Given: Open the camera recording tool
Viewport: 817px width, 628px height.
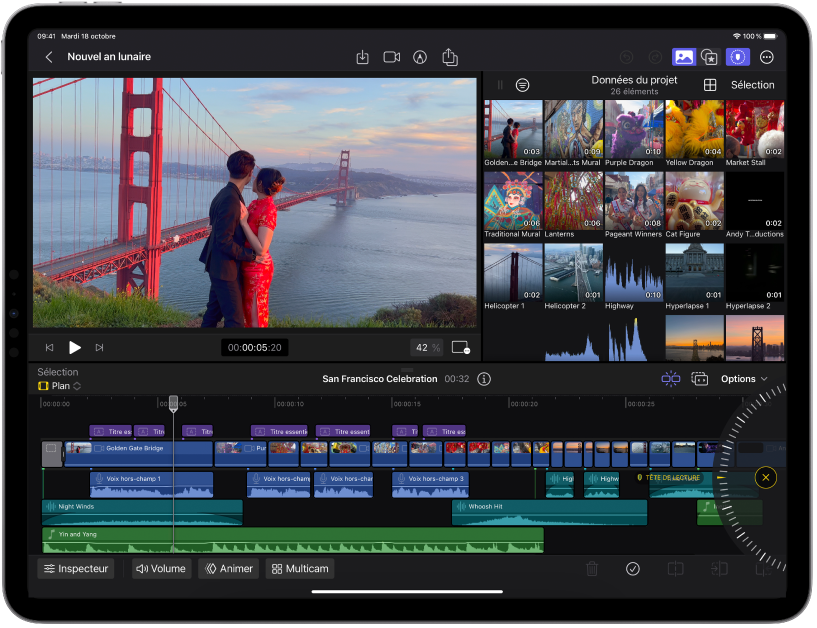Looking at the screenshot, I should click(391, 57).
